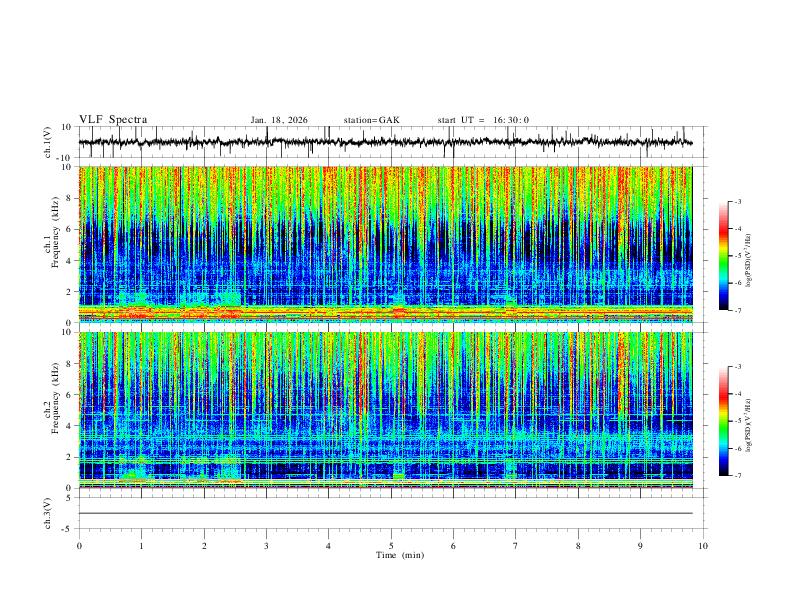This screenshot has width=792, height=612.
Task: Click the "-5" label on ch.2 color bar
Action: (x=737, y=421)
